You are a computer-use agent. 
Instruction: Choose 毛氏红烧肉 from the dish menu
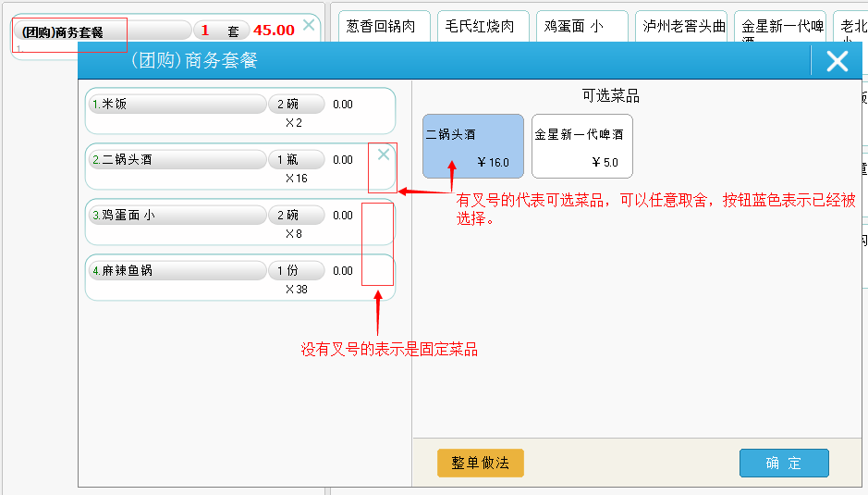482,27
